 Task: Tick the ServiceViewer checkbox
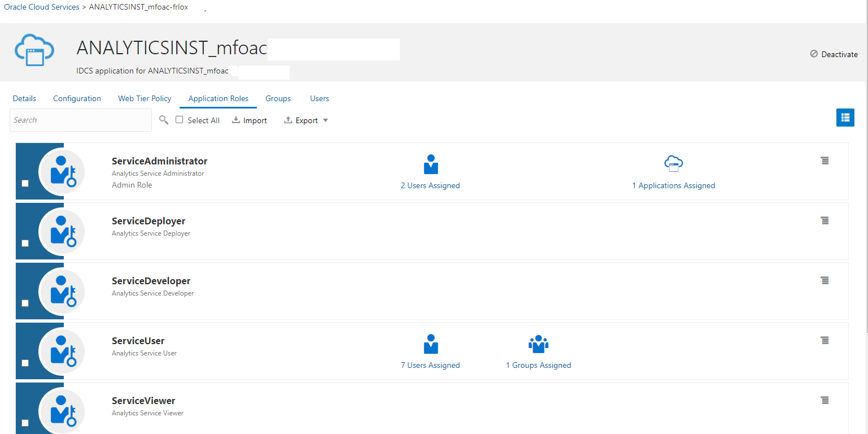pos(25,423)
